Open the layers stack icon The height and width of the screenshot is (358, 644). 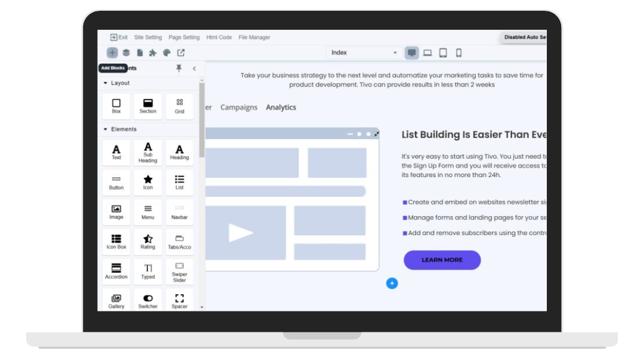point(126,53)
